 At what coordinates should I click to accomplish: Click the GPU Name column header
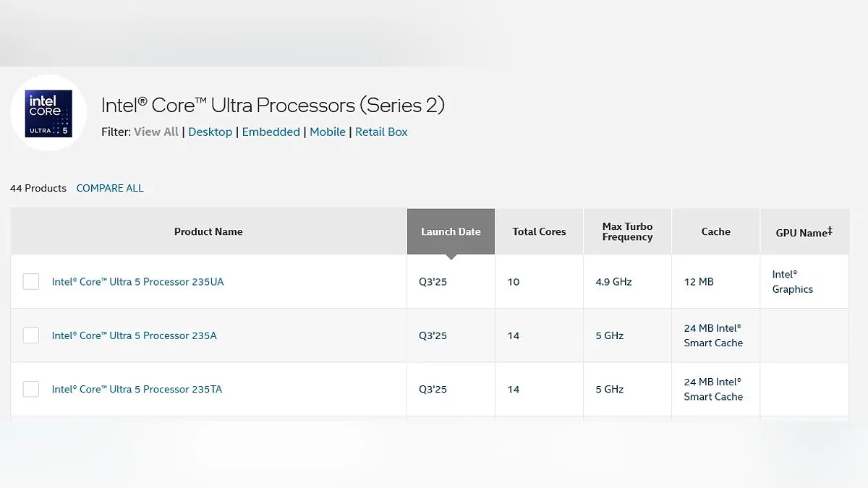804,232
